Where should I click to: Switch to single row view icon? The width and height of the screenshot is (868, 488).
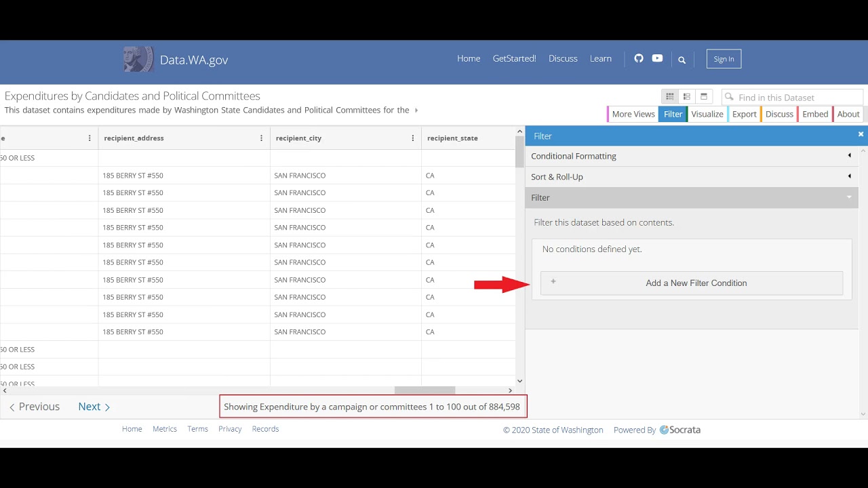click(704, 97)
